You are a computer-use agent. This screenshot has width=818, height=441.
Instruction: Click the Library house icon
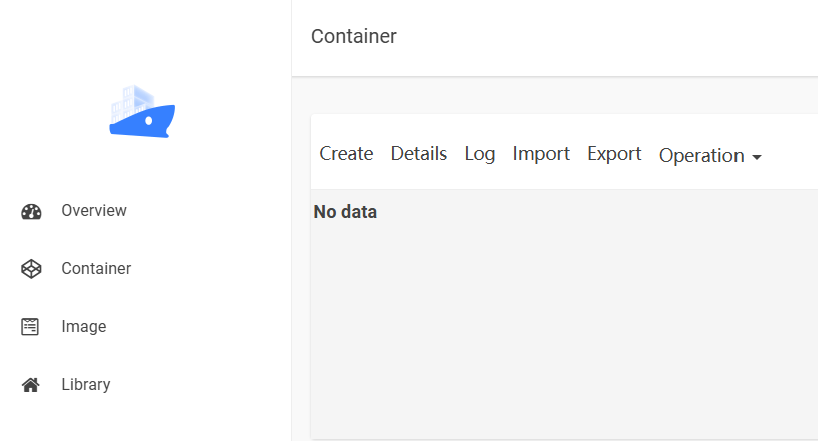31,385
